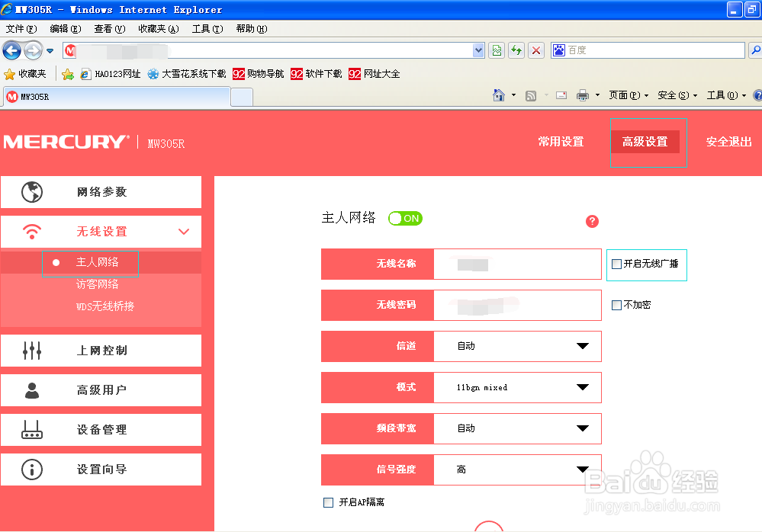Turn off the 主人网络 ON switch
The height and width of the screenshot is (532, 762).
pyautogui.click(x=405, y=218)
